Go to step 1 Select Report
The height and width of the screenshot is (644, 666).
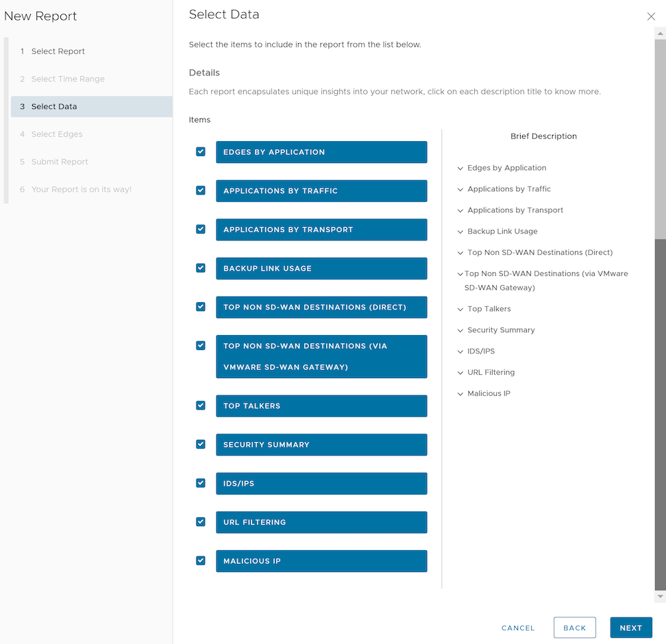tap(58, 51)
